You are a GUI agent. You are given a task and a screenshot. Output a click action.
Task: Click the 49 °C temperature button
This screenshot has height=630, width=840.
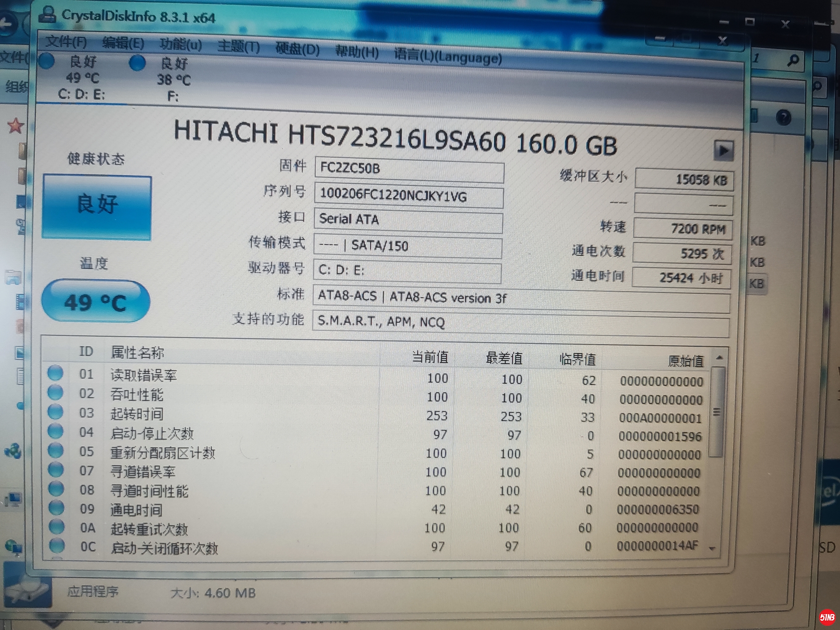click(96, 301)
